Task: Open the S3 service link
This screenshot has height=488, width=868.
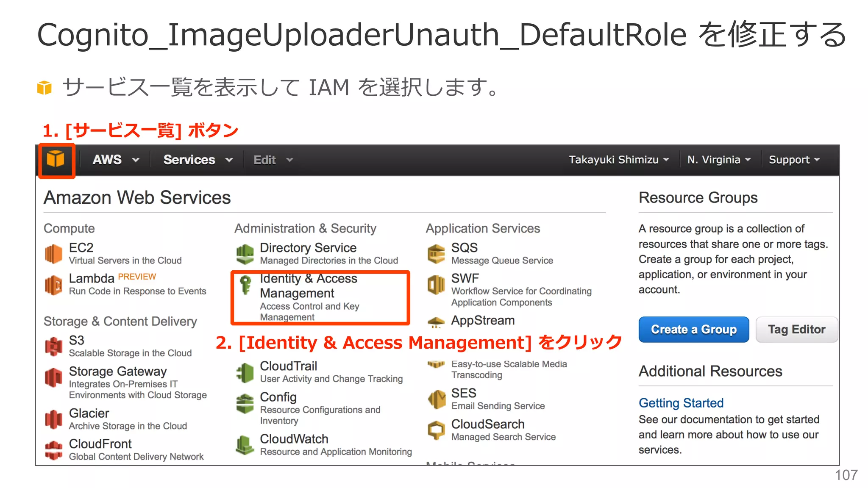Action: [77, 340]
